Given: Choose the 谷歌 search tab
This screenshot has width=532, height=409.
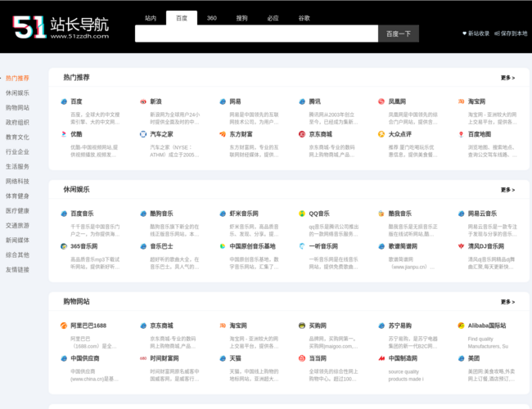Looking at the screenshot, I should (304, 18).
